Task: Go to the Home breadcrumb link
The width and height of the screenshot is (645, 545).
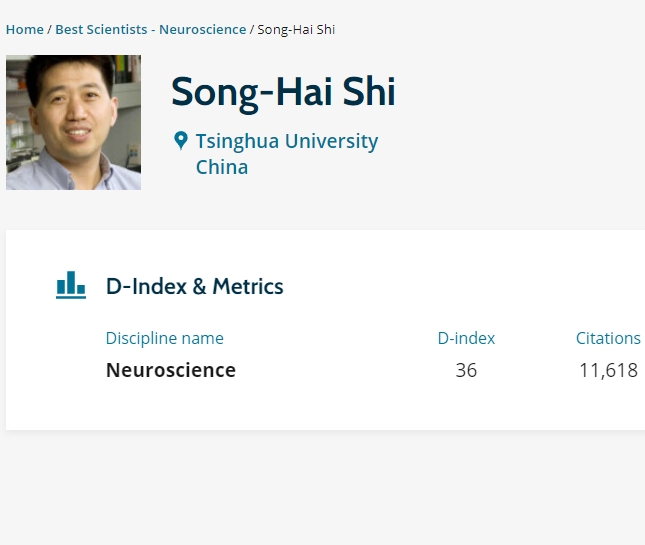Action: [x=25, y=29]
